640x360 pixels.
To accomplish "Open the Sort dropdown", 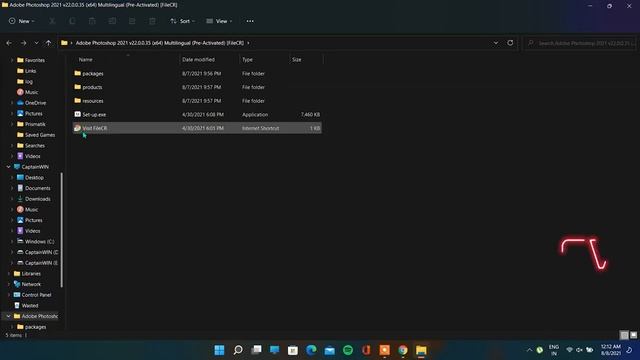I will pyautogui.click(x=182, y=21).
